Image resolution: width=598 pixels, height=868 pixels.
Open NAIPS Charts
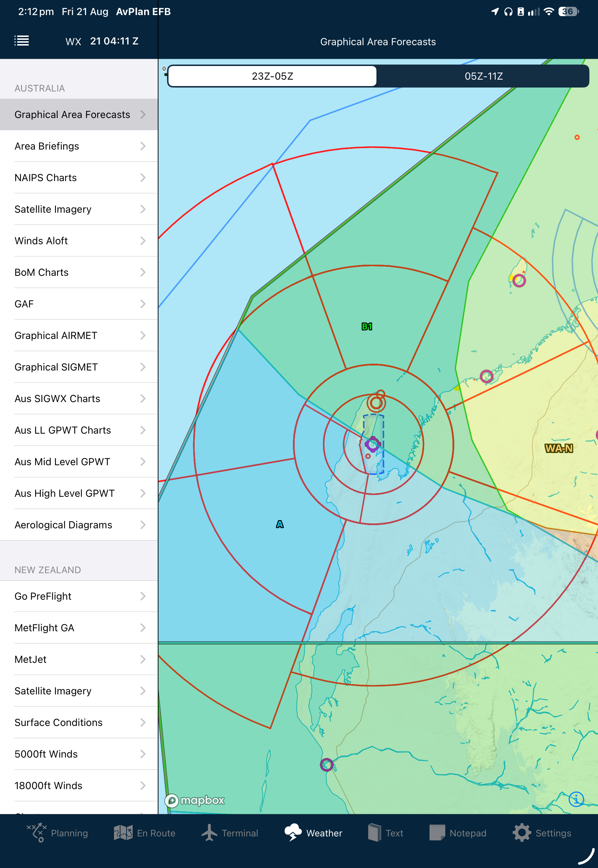[79, 177]
